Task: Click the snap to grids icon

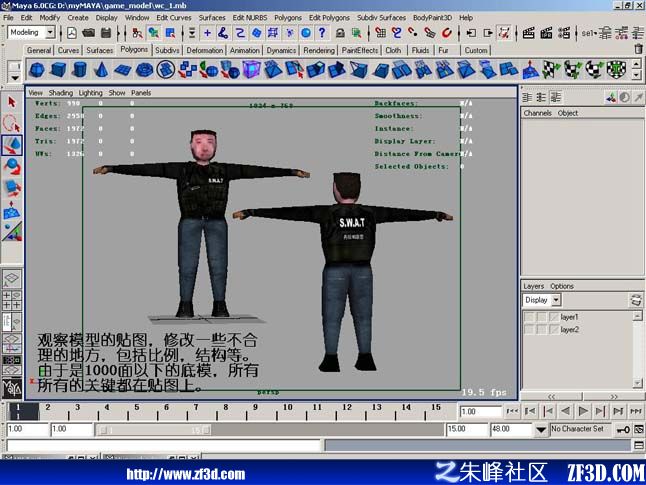Action: coord(380,33)
